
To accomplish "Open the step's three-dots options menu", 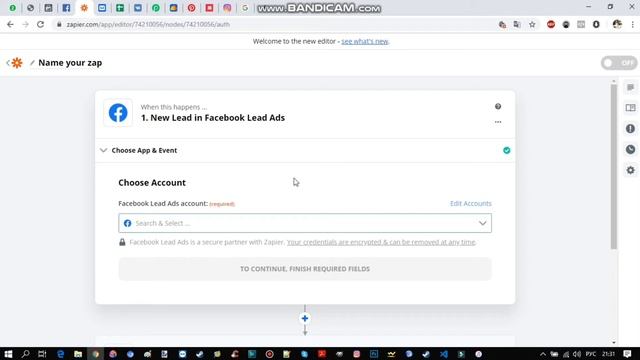I will click(x=498, y=122).
